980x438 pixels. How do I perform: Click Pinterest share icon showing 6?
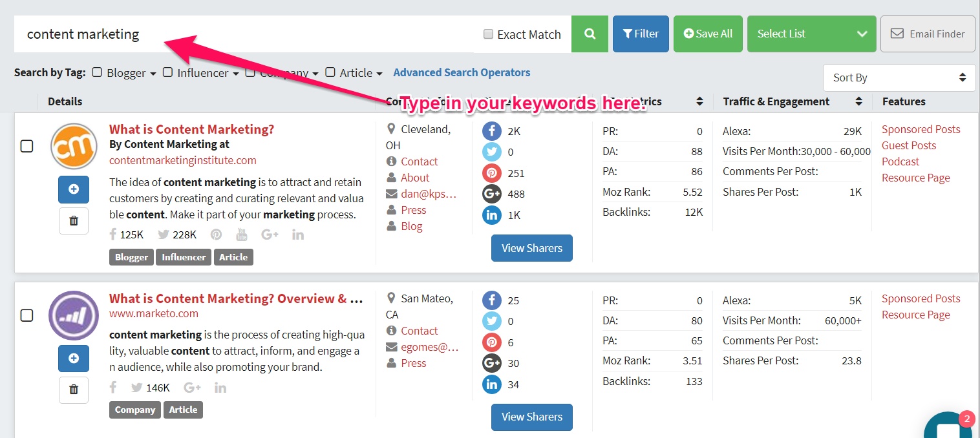pos(492,342)
